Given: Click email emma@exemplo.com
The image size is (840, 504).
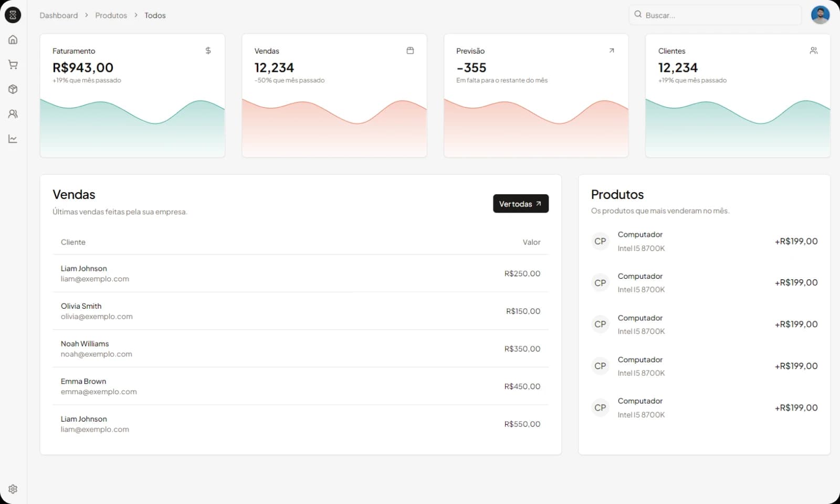Looking at the screenshot, I should pyautogui.click(x=99, y=392).
